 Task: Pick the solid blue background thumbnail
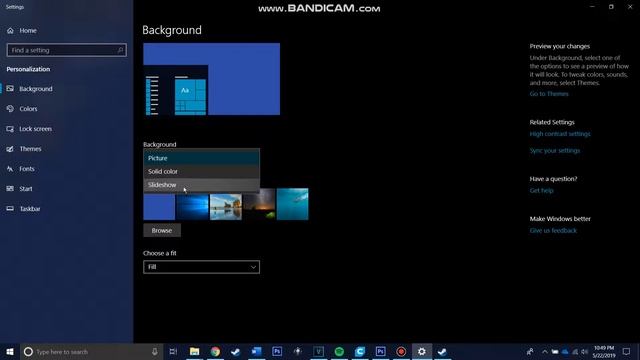pos(159,207)
